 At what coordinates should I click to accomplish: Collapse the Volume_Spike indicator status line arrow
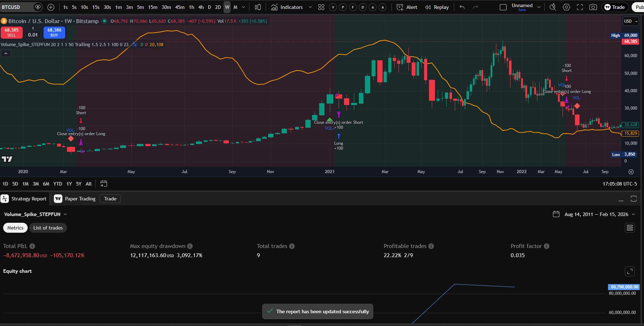pyautogui.click(x=6, y=53)
